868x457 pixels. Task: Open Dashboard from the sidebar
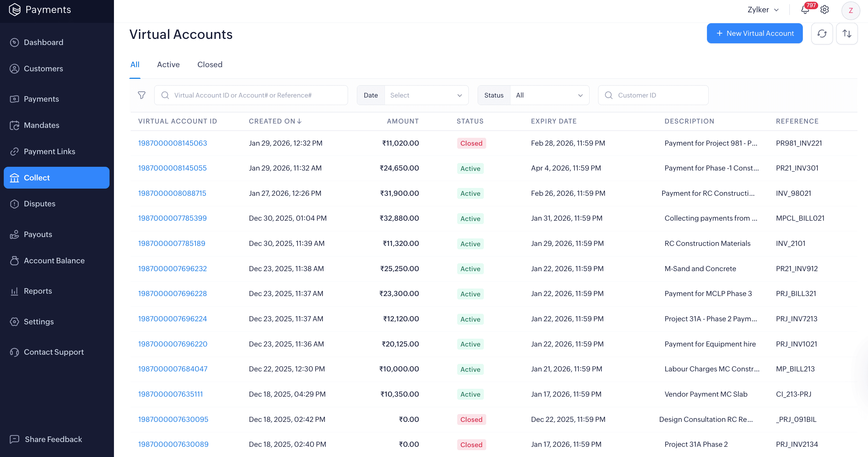43,42
